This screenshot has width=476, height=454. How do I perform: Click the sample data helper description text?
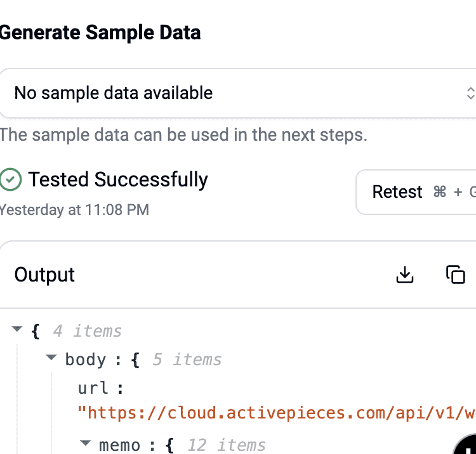(183, 134)
